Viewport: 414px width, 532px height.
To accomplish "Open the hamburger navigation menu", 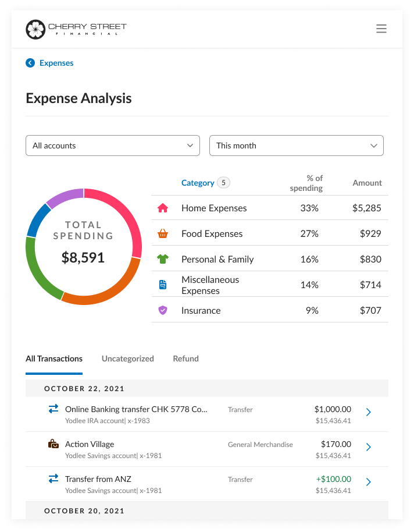I will (381, 28).
